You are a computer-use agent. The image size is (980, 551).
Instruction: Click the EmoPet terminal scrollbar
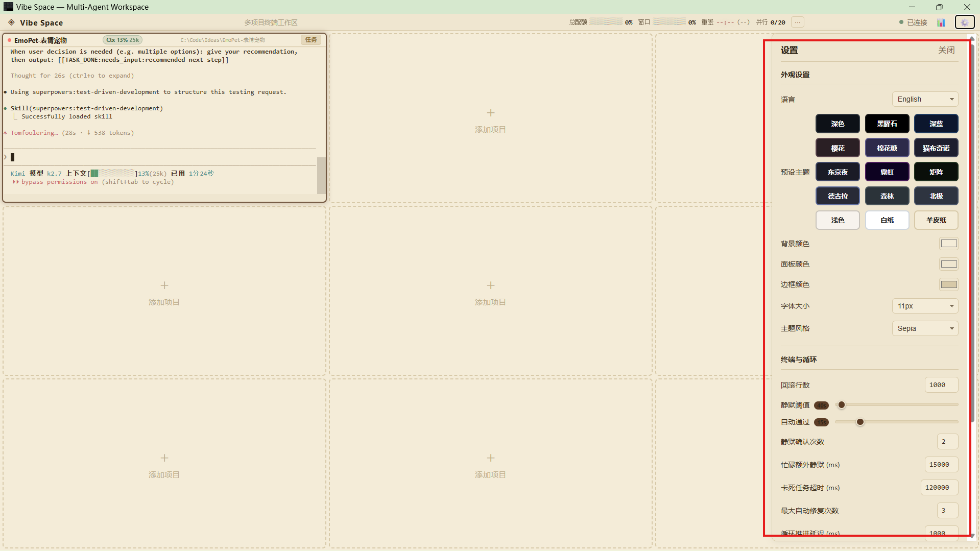321,175
